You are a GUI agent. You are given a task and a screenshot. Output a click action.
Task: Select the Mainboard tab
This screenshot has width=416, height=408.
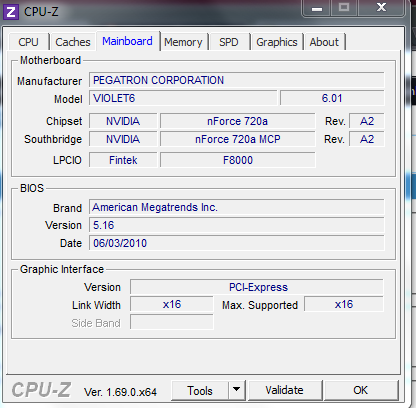point(127,41)
